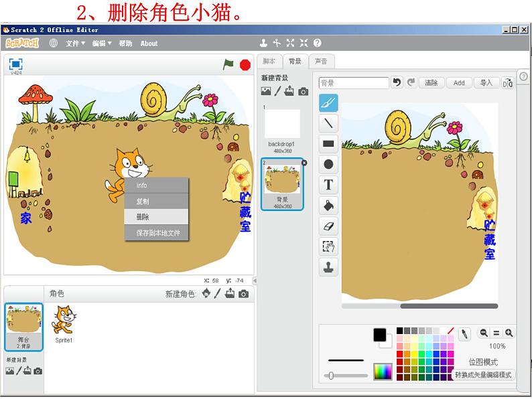Switch to the 脚本 tab
This screenshot has height=399, width=532.
point(269,62)
